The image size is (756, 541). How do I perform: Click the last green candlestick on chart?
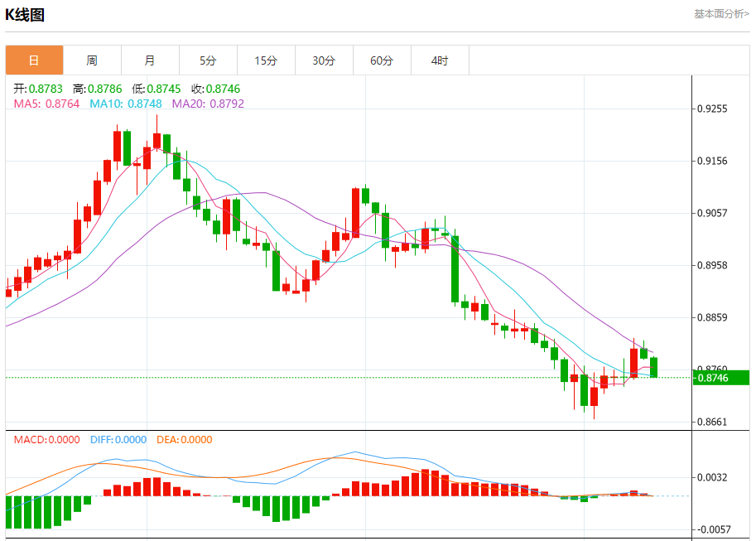point(654,367)
